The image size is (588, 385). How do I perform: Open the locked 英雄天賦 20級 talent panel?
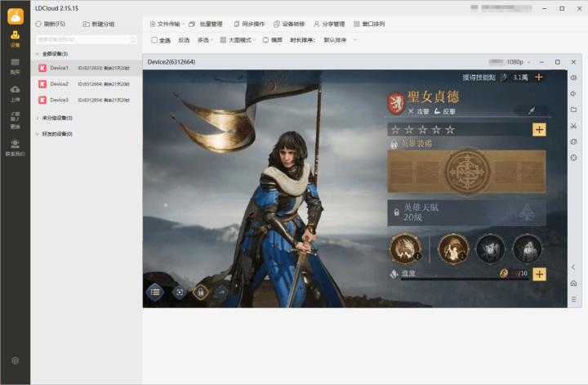[x=467, y=213]
